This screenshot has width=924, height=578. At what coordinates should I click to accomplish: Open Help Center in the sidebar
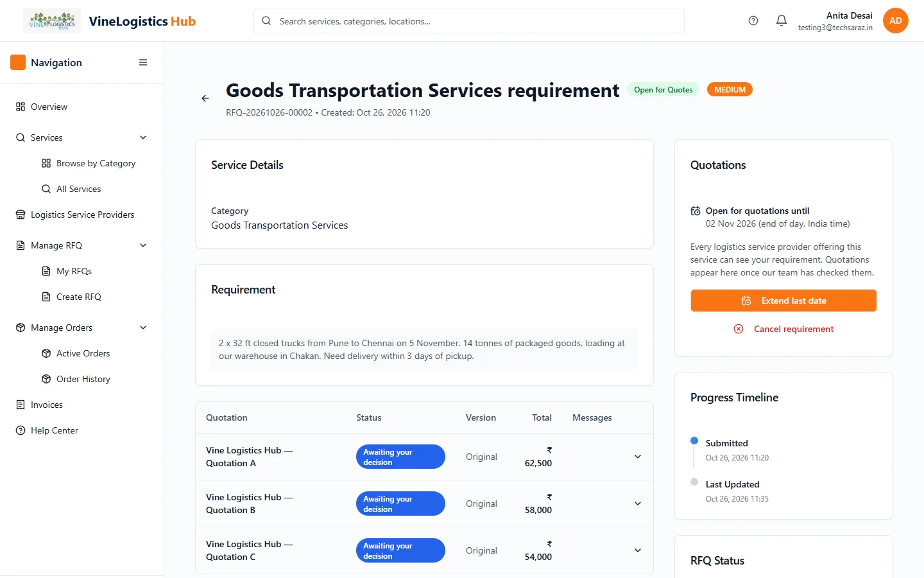coord(81,430)
